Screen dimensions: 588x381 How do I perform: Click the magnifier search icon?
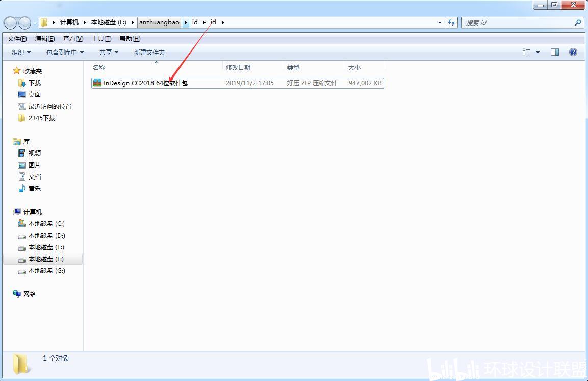[578, 23]
